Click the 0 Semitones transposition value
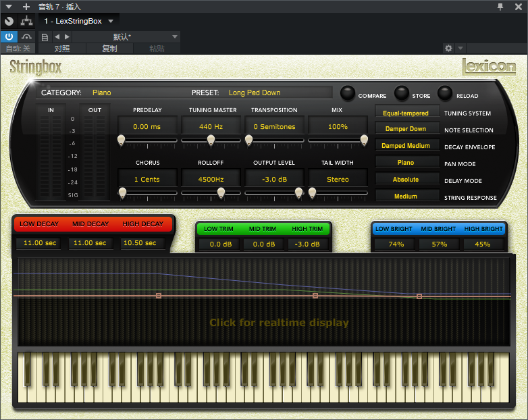The height and width of the screenshot is (420, 528). [274, 127]
